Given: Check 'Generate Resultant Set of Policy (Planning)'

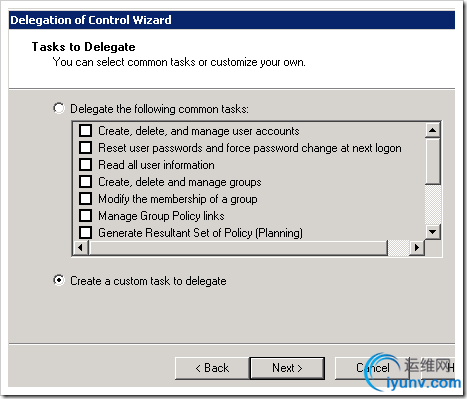Looking at the screenshot, I should [x=86, y=232].
